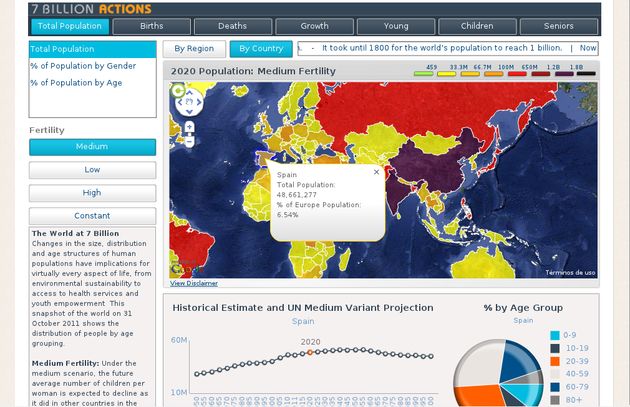Open the Growth tab
The height and width of the screenshot is (407, 630).
pos(314,26)
